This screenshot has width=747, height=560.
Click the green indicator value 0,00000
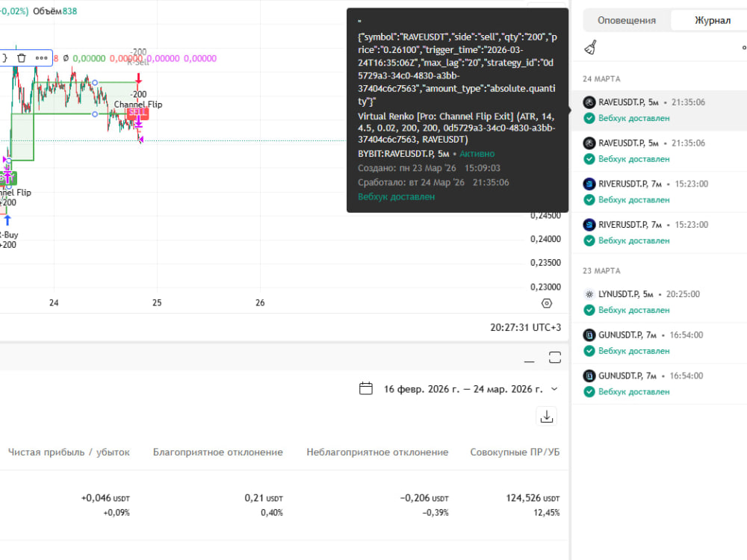click(89, 58)
